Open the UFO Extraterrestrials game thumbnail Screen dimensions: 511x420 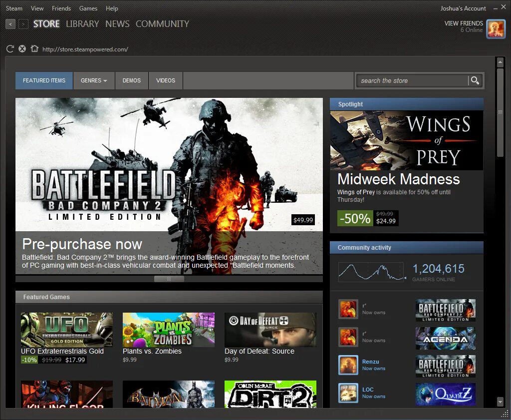point(67,330)
